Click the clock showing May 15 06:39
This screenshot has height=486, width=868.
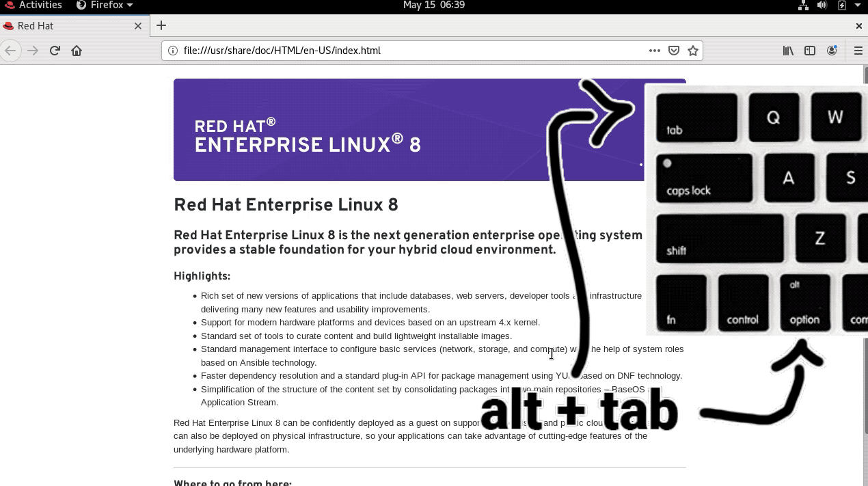(433, 5)
